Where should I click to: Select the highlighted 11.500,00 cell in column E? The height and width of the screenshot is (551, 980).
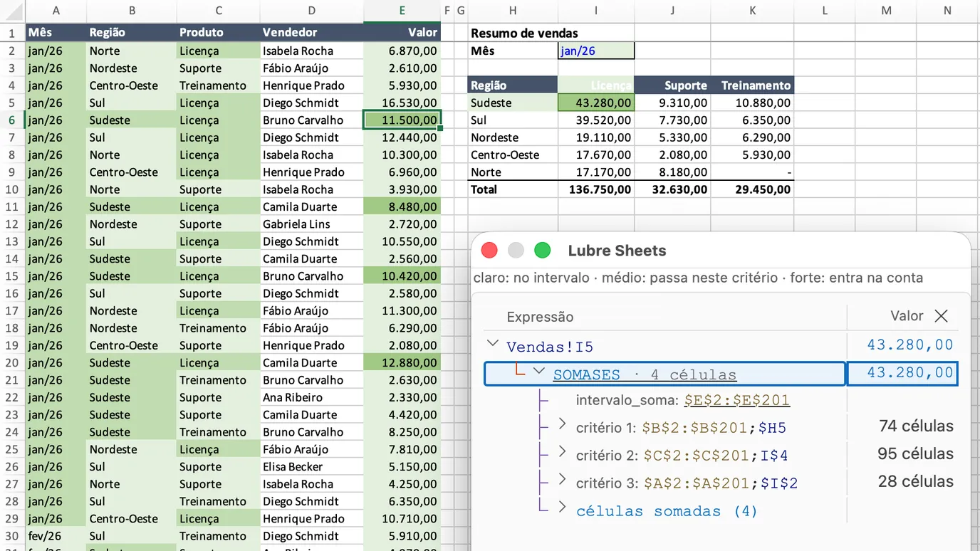pos(402,120)
